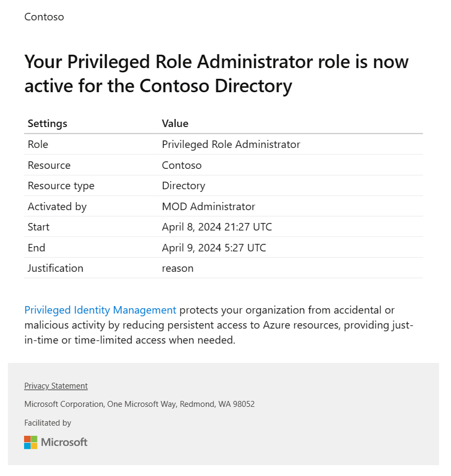This screenshot has height=476, width=451.
Task: Select the Justification value reason
Action: tap(178, 268)
